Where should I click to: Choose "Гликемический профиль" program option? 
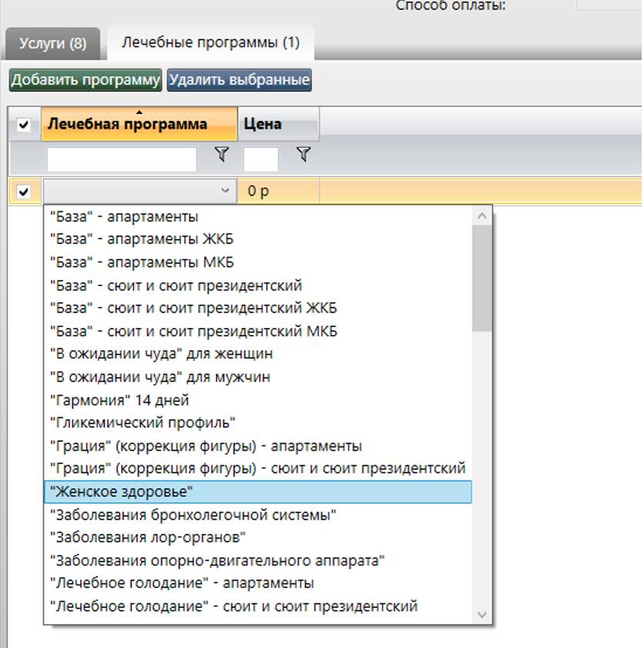click(x=143, y=423)
